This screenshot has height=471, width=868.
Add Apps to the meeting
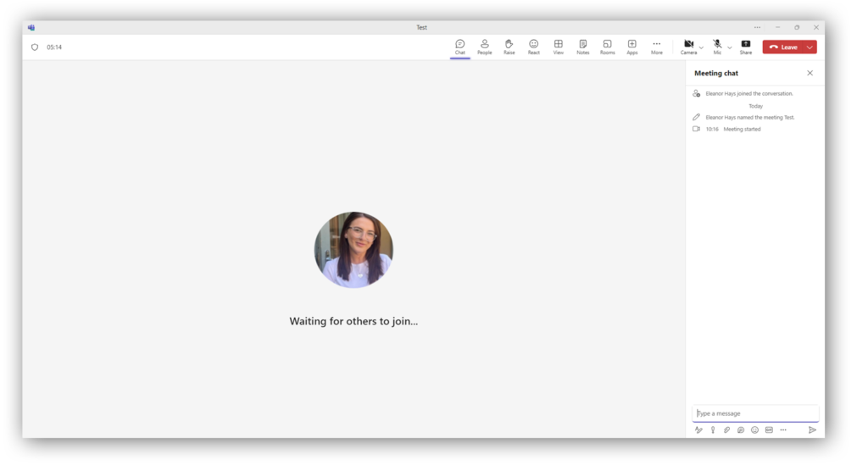[x=632, y=47]
